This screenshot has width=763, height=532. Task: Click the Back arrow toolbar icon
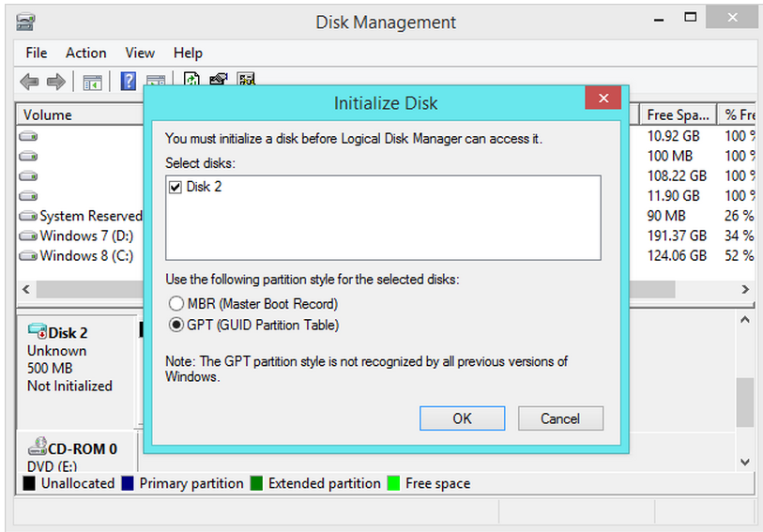[29, 83]
